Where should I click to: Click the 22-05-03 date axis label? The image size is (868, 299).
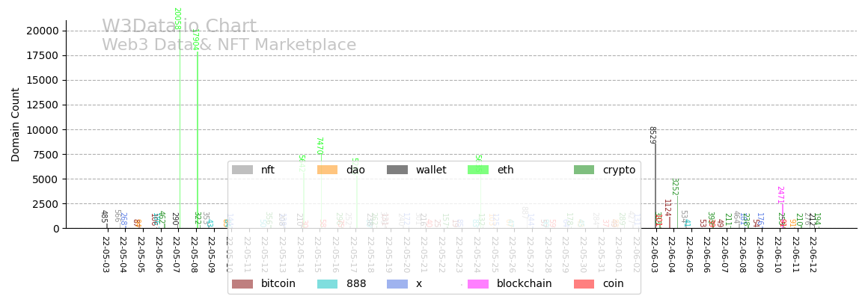(x=105, y=255)
